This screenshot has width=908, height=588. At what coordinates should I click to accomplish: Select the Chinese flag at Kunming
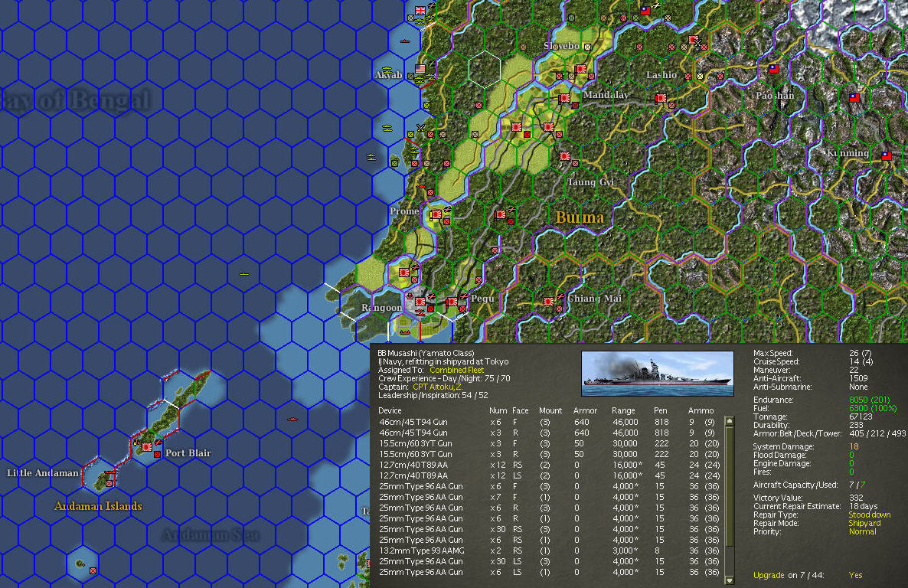[x=886, y=156]
